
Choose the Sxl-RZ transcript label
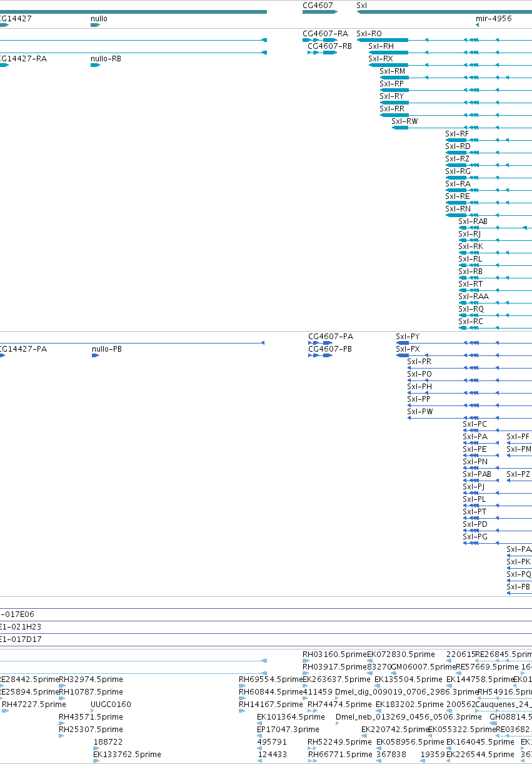(x=457, y=159)
